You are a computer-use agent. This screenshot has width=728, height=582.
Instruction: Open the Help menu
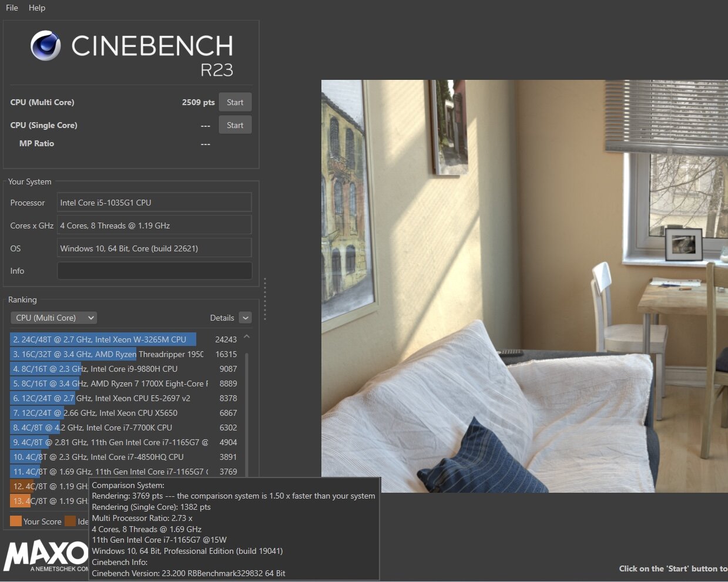tap(36, 8)
